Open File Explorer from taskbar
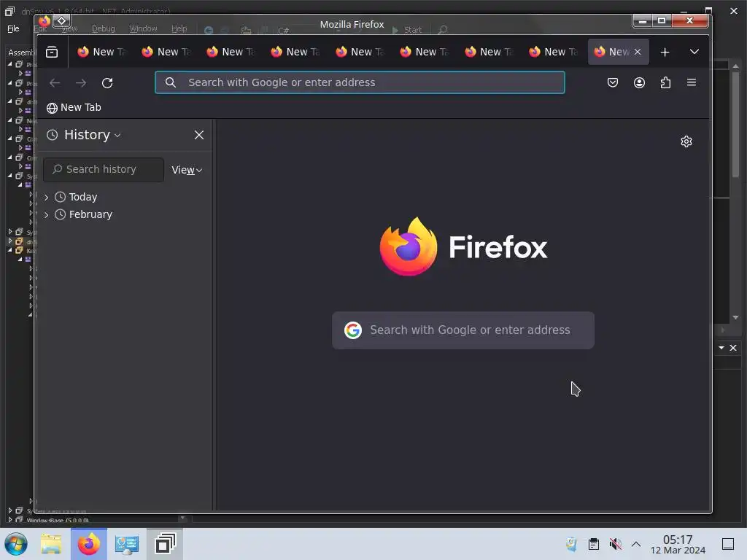The image size is (747, 560). tap(51, 544)
